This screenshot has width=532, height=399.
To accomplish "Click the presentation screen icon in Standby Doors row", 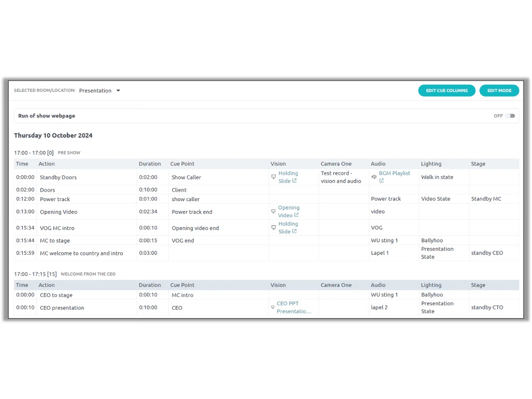I will (274, 177).
